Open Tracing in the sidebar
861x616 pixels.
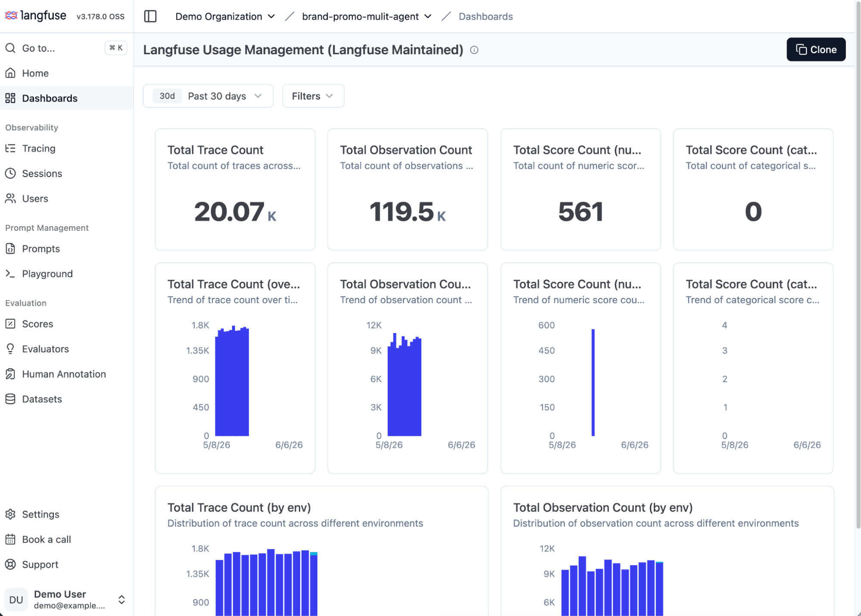click(66, 148)
